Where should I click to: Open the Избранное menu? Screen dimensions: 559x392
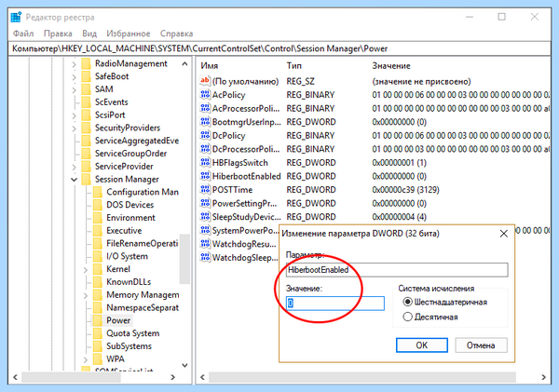(x=129, y=34)
